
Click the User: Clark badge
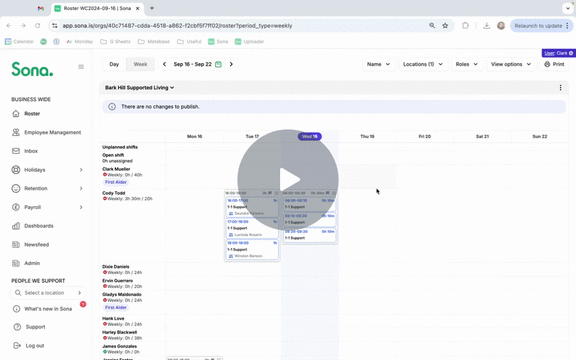click(x=558, y=53)
